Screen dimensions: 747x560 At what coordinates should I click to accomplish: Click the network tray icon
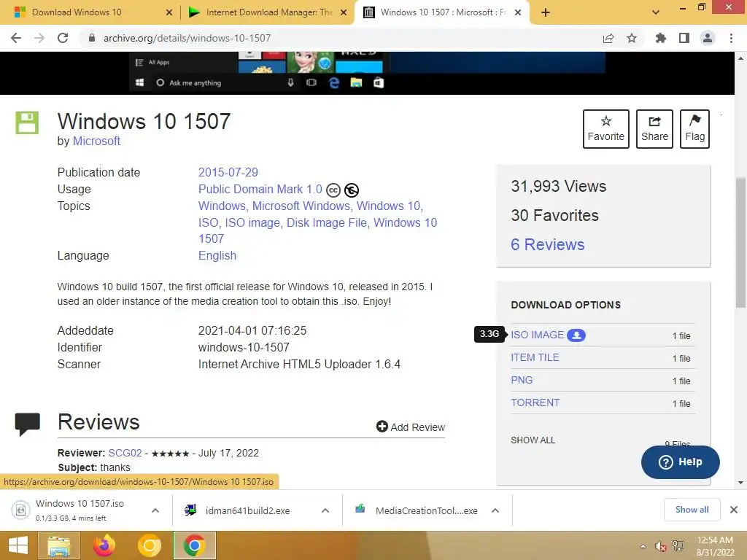[678, 546]
